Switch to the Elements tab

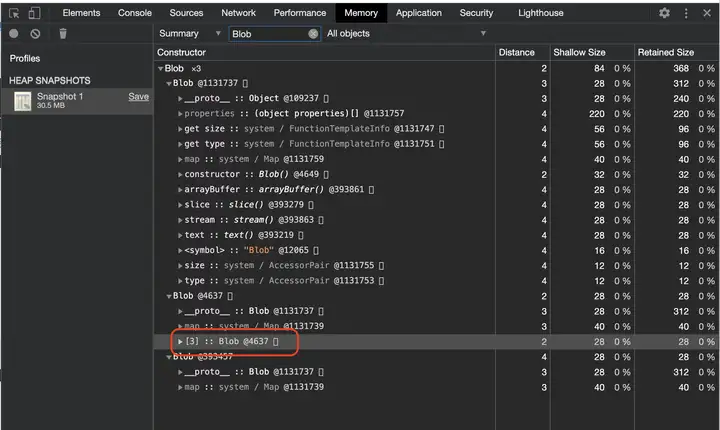tap(81, 13)
